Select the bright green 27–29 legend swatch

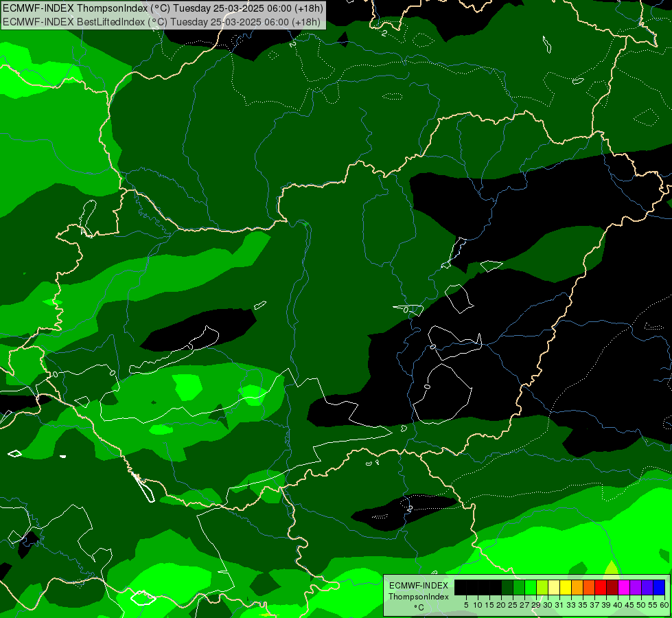tap(531, 587)
